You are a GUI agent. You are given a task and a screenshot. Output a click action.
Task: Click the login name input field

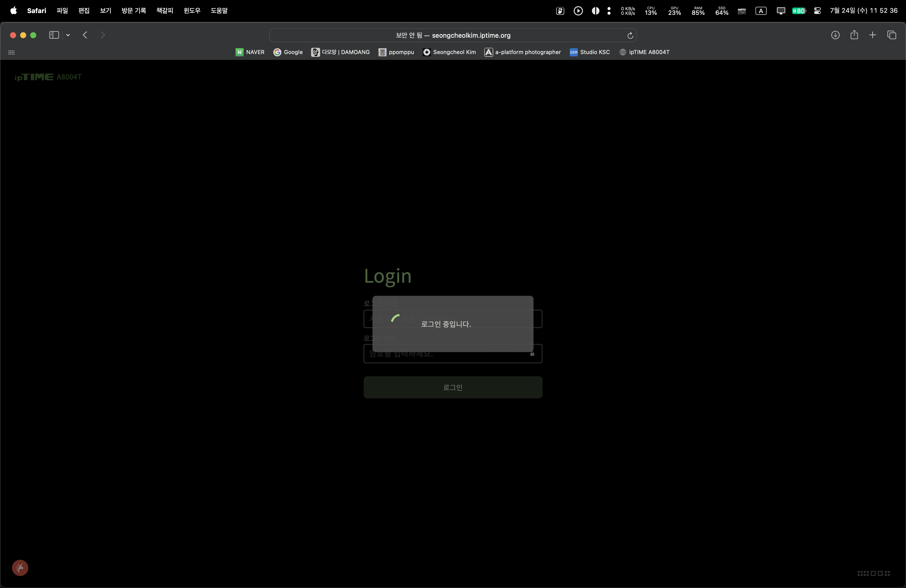(452, 319)
